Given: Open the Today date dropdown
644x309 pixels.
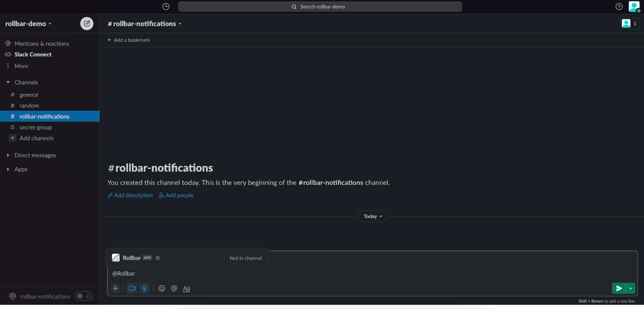Looking at the screenshot, I should (x=373, y=216).
